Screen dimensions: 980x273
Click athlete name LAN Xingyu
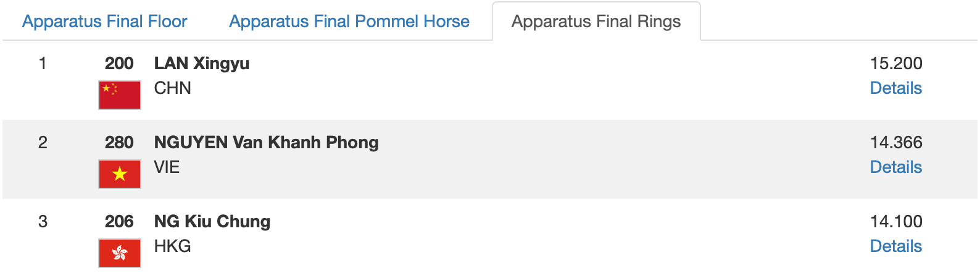pos(202,63)
